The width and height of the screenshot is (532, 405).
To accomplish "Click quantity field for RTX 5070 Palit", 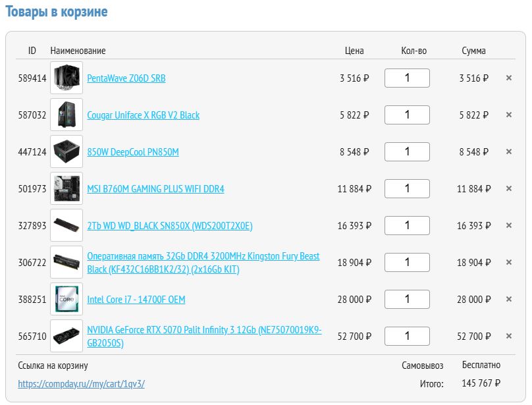I will tap(407, 336).
